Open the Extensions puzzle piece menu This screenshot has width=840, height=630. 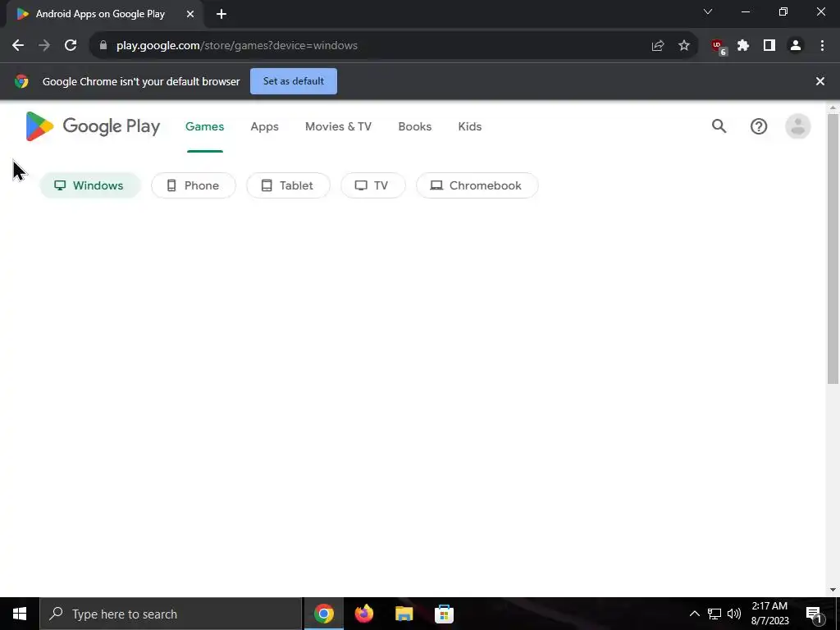pos(743,46)
